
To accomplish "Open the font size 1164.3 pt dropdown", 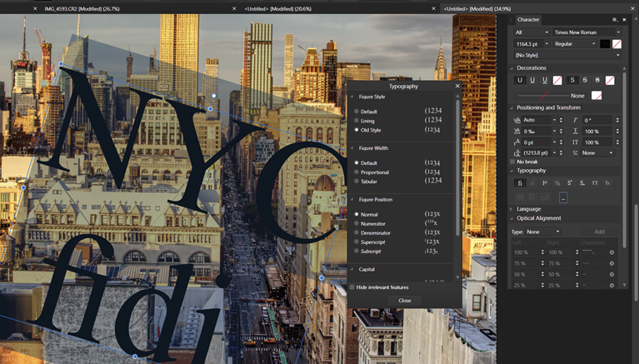I will 547,43.
